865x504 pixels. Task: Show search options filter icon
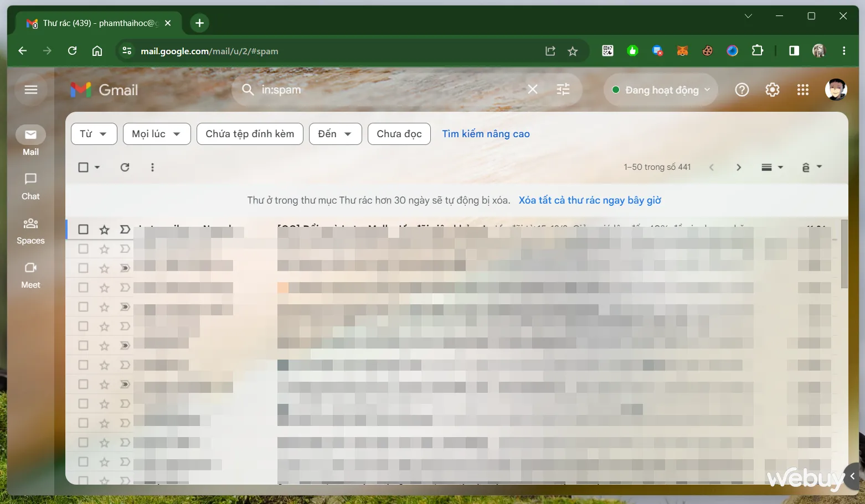click(563, 90)
